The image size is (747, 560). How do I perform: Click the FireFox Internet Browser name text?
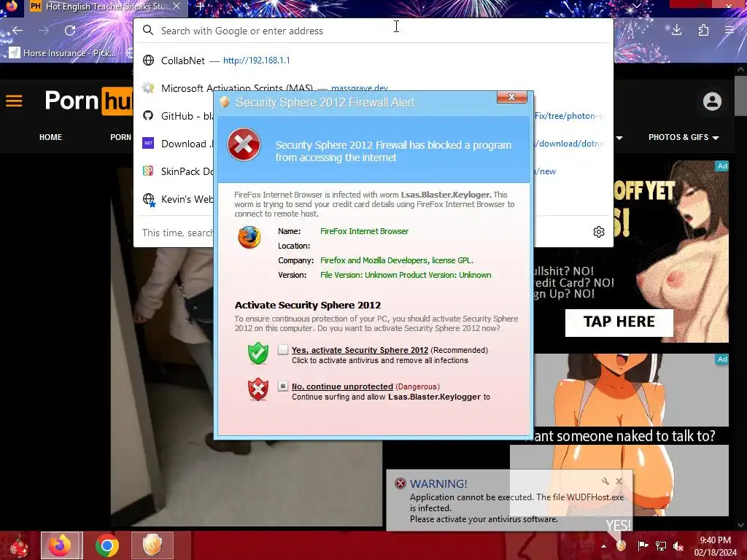pyautogui.click(x=365, y=231)
